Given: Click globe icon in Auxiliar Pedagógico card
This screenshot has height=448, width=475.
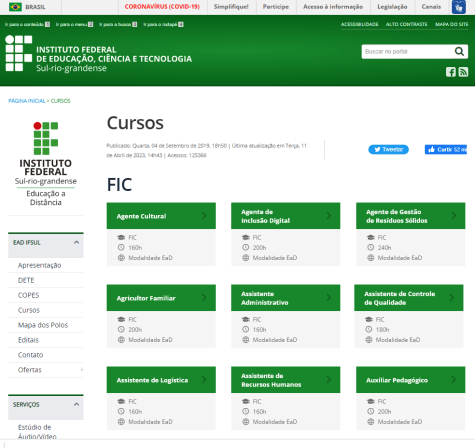Looking at the screenshot, I should tap(370, 422).
